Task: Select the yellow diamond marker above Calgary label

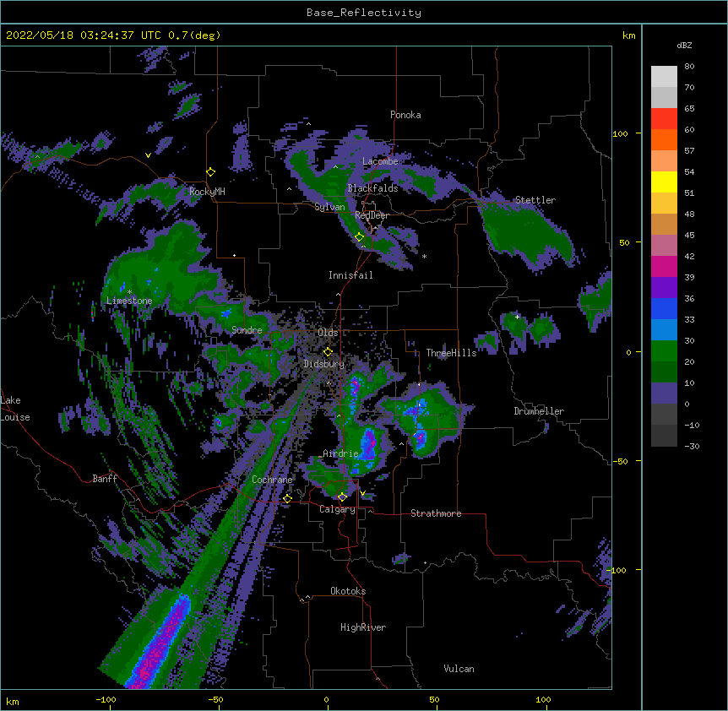Action: click(342, 497)
